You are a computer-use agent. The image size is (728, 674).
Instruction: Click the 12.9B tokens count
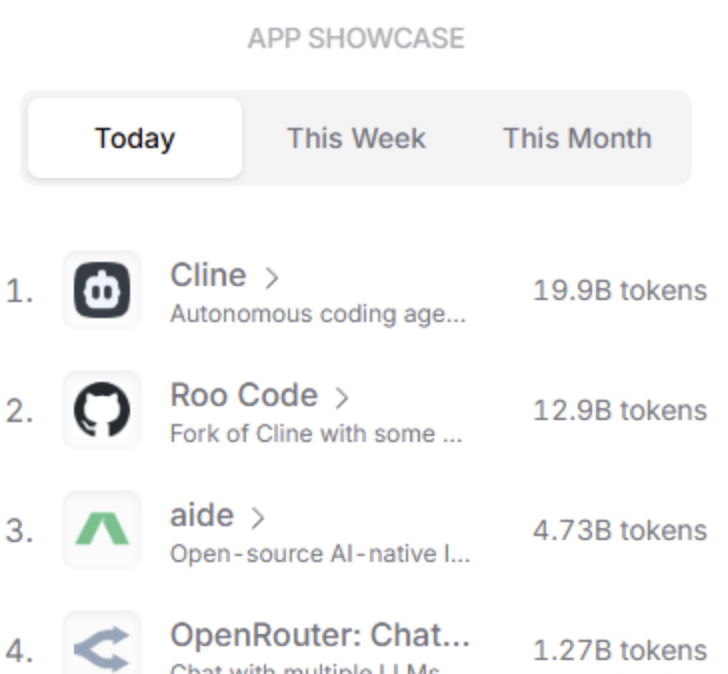tap(619, 411)
